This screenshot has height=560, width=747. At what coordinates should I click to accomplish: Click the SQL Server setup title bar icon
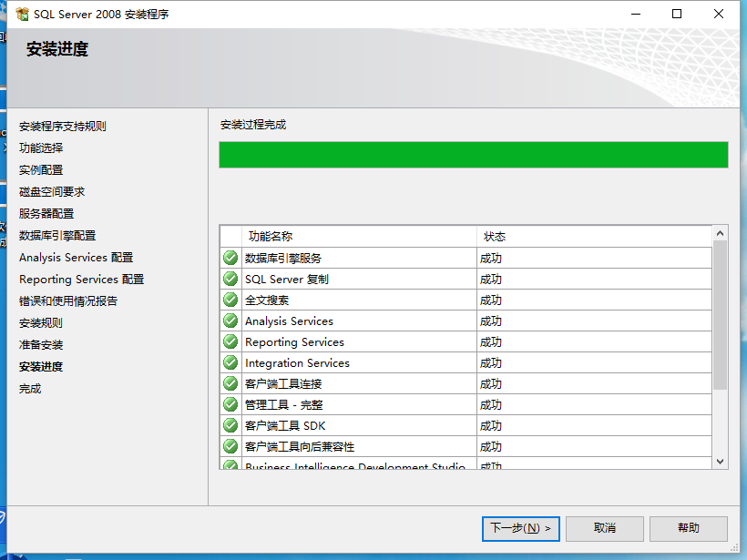pos(22,15)
